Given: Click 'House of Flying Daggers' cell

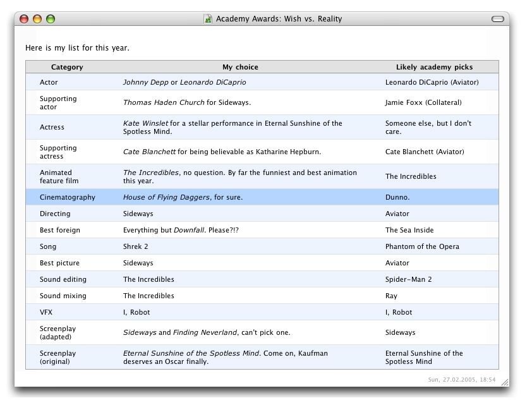Looking at the screenshot, I should point(183,197).
